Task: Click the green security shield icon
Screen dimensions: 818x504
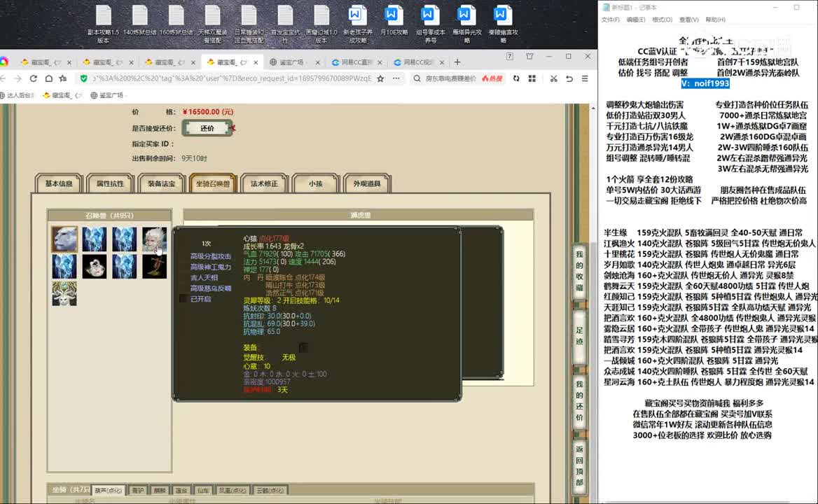Action: [x=83, y=78]
